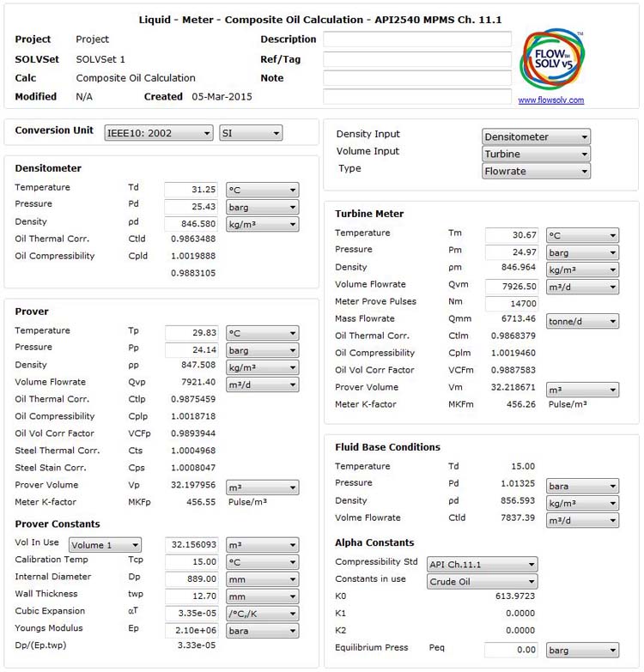
Task: Change the Densitometer Pressure barg unit dropdown
Action: (262, 207)
